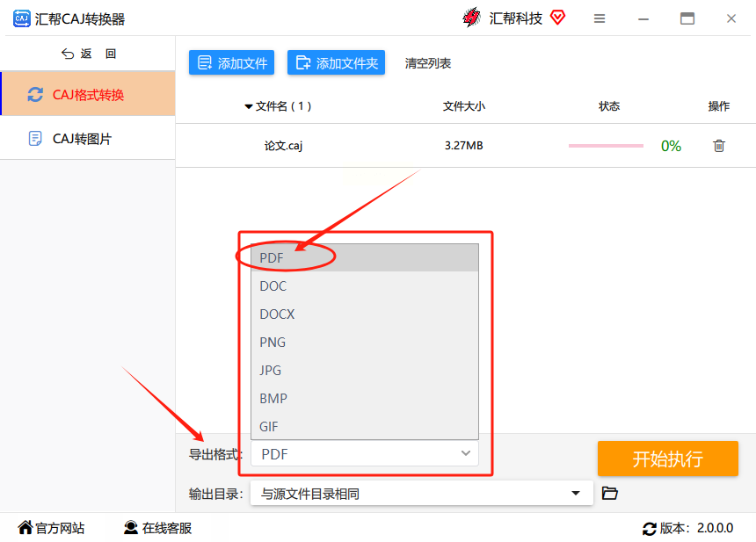The image size is (756, 542).
Task: Click the 文件大小 column header
Action: point(464,106)
